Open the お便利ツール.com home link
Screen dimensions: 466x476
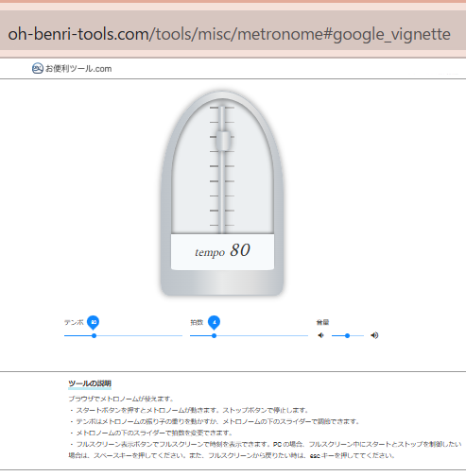click(72, 68)
